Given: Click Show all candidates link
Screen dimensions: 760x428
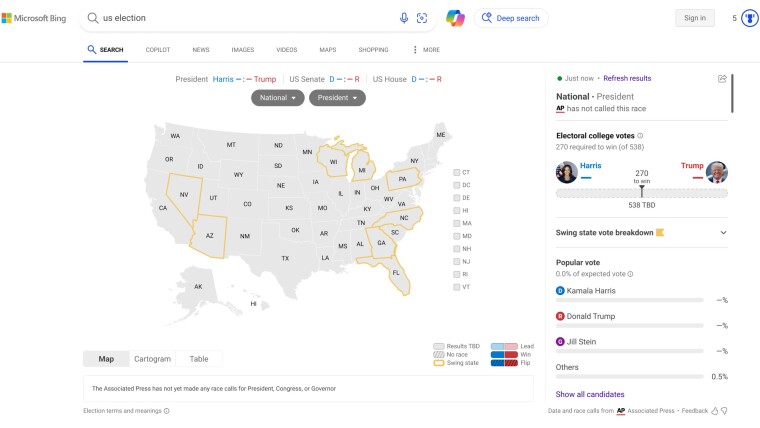Looking at the screenshot, I should (590, 395).
